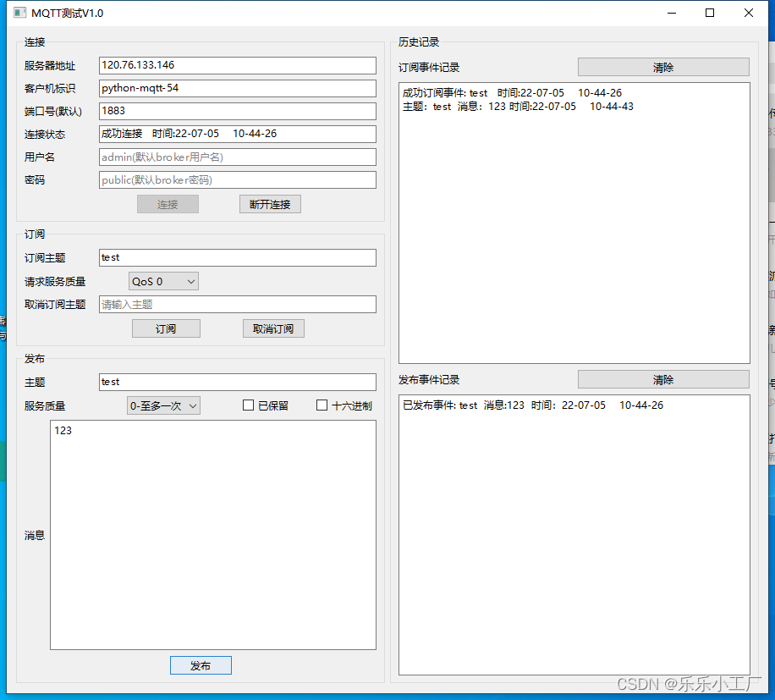Enable the 十六进制 checkbox
The height and width of the screenshot is (700, 775).
pos(322,405)
